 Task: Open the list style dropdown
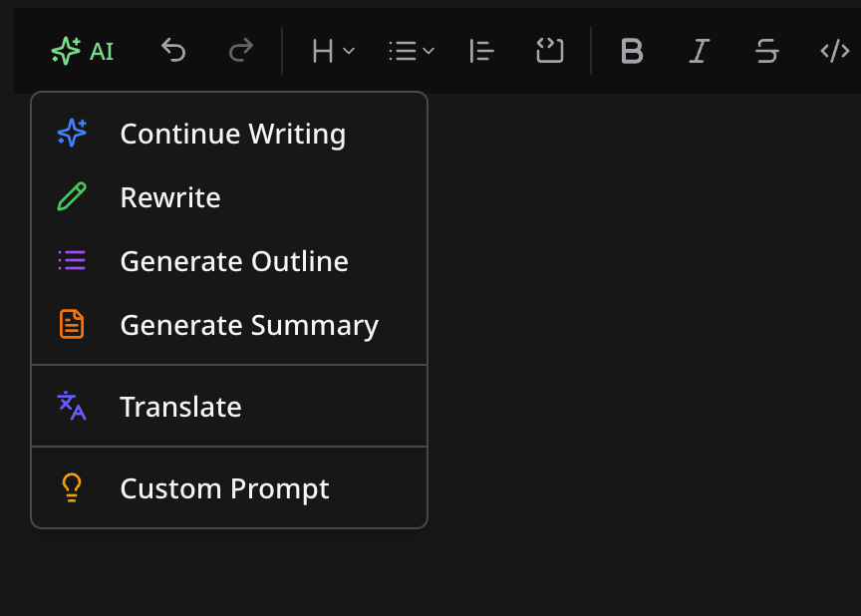[412, 51]
